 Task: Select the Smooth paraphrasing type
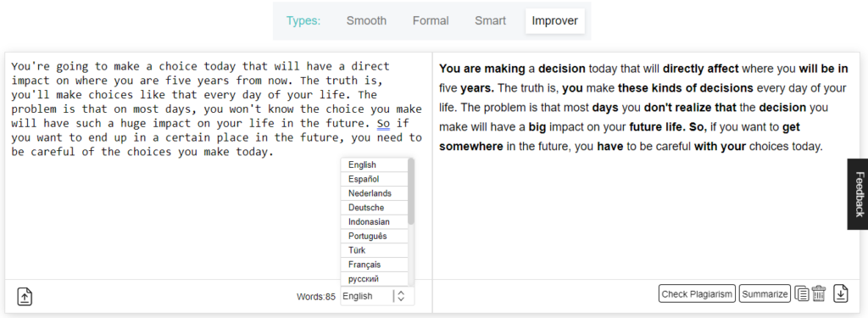(x=366, y=21)
